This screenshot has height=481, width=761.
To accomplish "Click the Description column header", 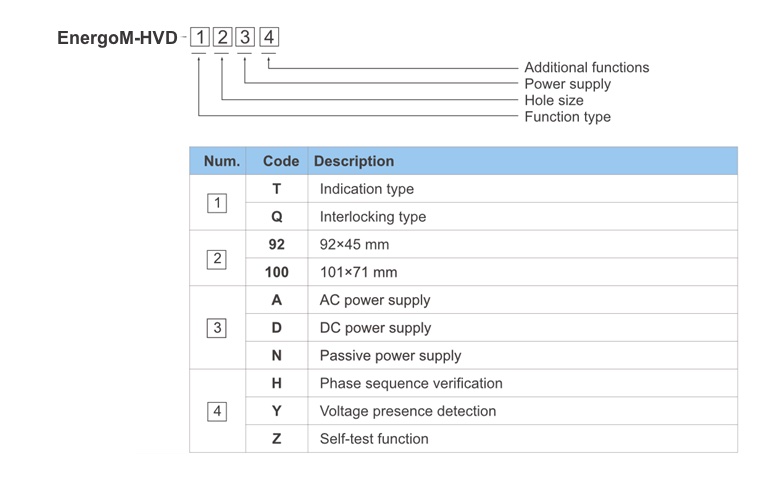I will pos(354,161).
